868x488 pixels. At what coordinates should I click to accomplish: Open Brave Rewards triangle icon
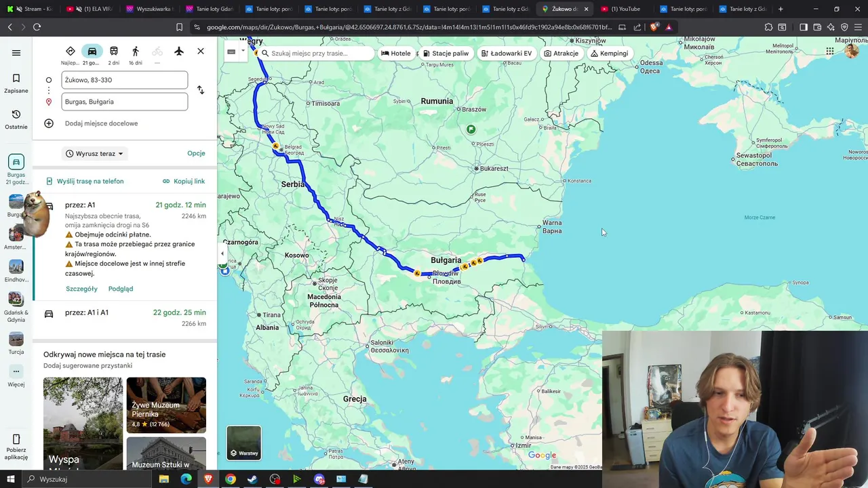coord(669,27)
